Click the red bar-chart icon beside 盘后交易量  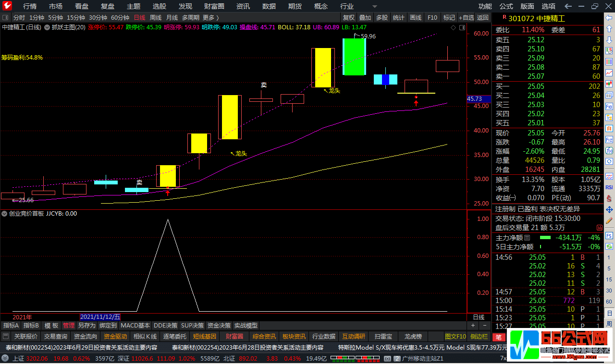pyautogui.click(x=600, y=228)
